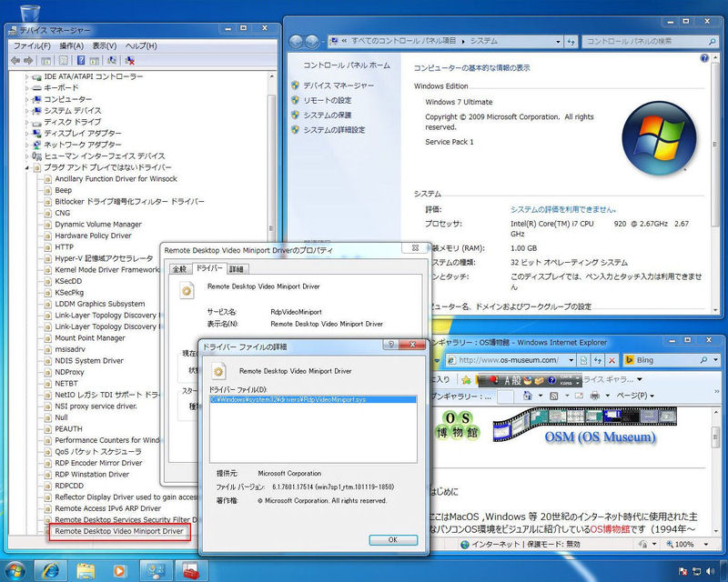The image size is (728, 582).
Task: Expand the ディスプレイ アダプター node
Action: point(26,133)
